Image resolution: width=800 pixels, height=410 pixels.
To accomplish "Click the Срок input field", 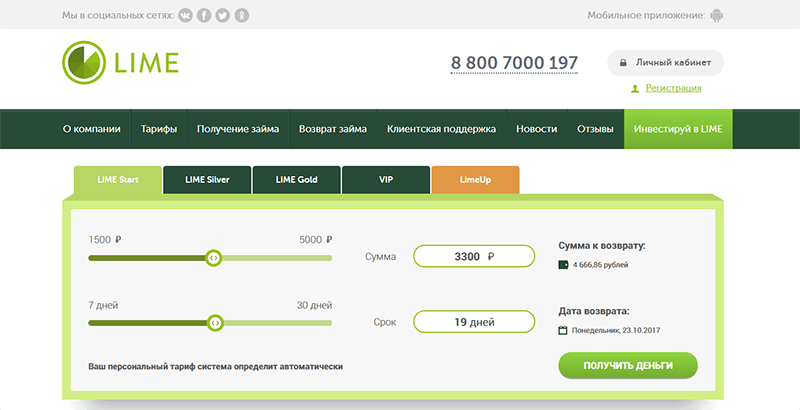I will (474, 322).
